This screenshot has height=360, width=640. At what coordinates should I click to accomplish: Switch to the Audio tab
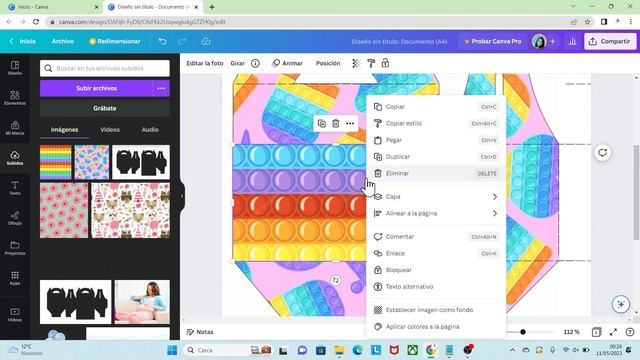coord(150,129)
